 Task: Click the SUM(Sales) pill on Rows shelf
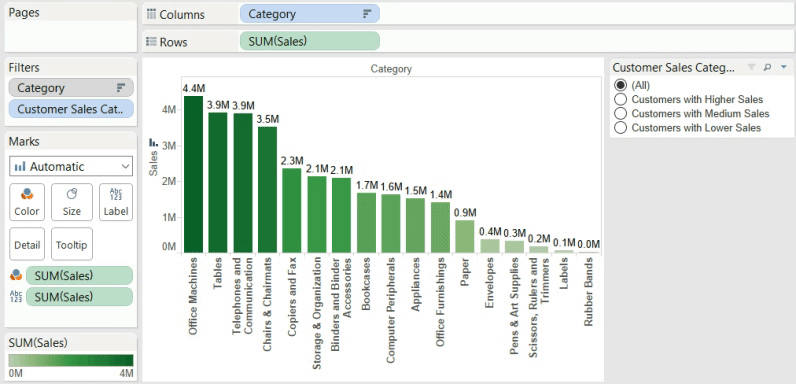pos(309,41)
